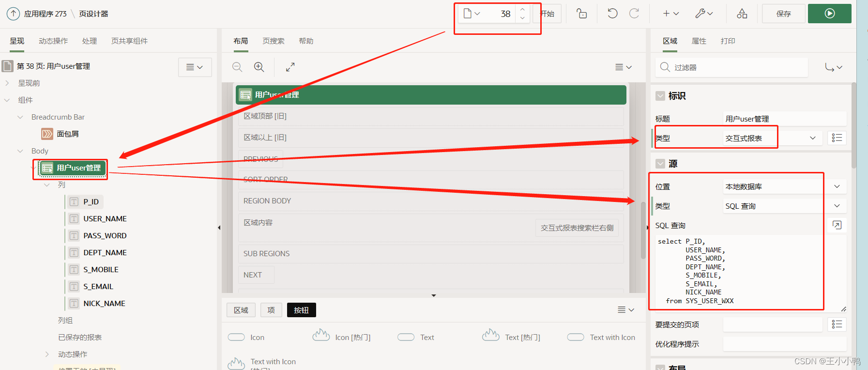Click the REGION BODY slot
868x370 pixels.
tap(431, 201)
